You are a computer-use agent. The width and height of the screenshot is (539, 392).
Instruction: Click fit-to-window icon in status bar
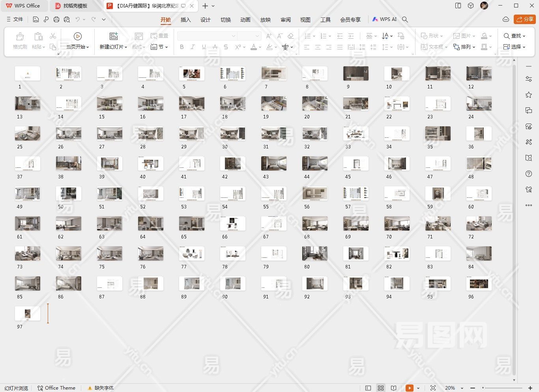click(433, 388)
